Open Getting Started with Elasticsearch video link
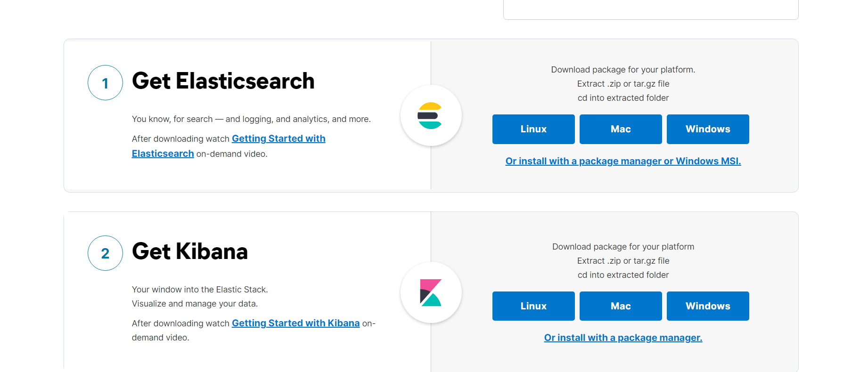This screenshot has width=868, height=372. (278, 139)
